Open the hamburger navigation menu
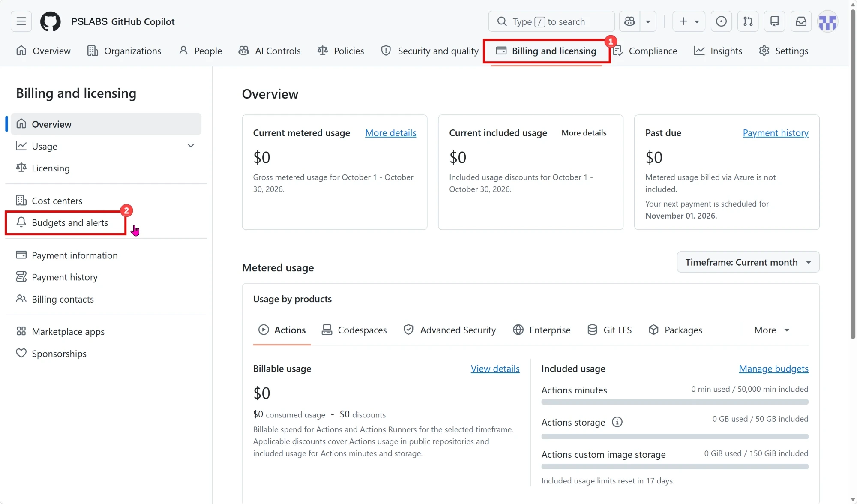Image resolution: width=857 pixels, height=504 pixels. tap(21, 21)
